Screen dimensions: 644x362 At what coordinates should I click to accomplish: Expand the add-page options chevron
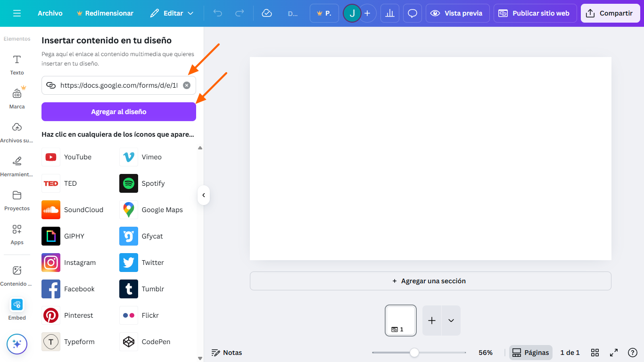click(451, 321)
